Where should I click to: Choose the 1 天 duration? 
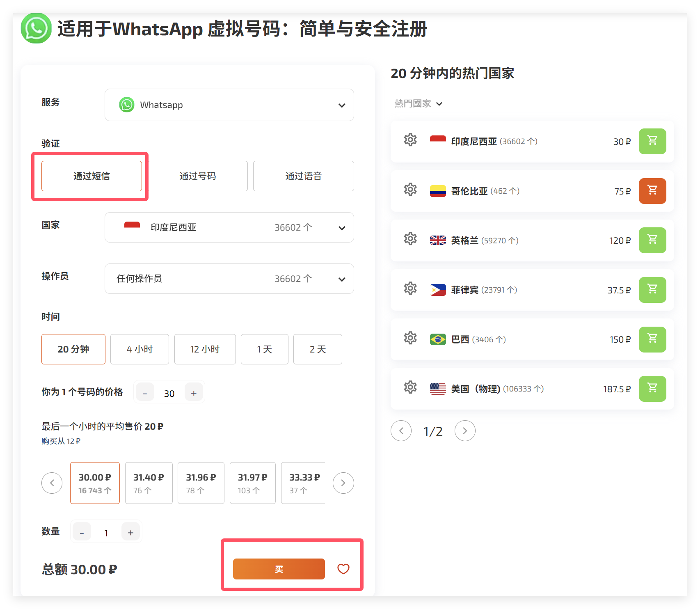pyautogui.click(x=265, y=349)
